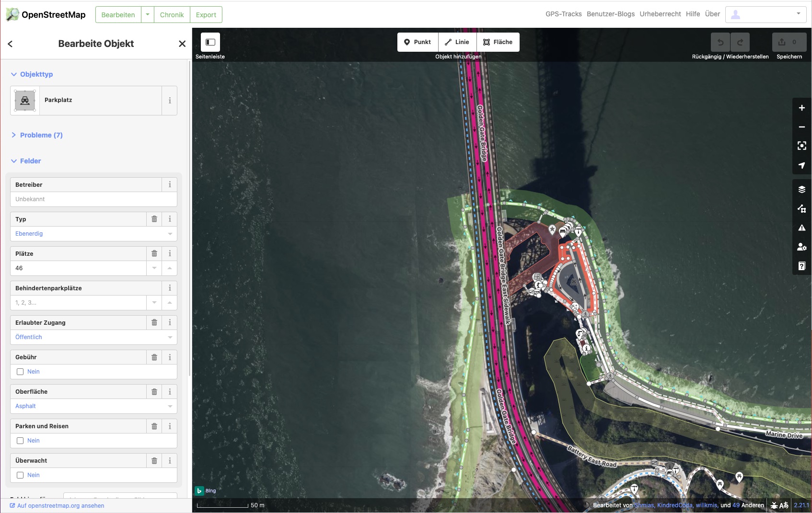The height and width of the screenshot is (513, 812).
Task: Toggle the Seitenleiste sidebar button
Action: (x=210, y=42)
